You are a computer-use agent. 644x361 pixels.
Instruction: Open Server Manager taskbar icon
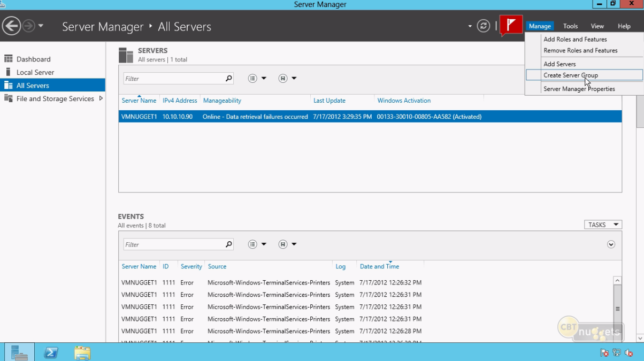pos(20,352)
